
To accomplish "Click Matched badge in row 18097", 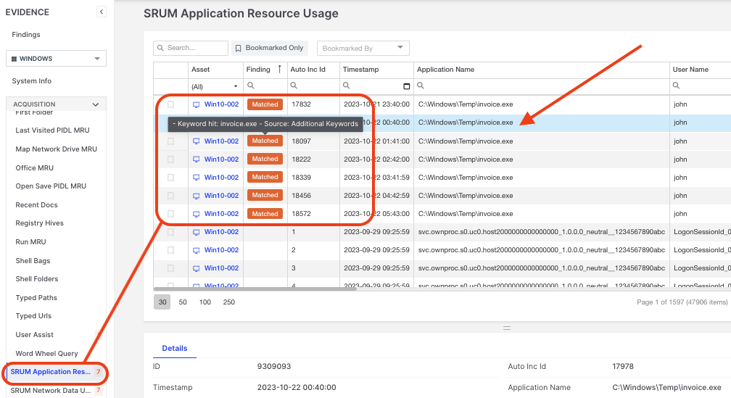I will [265, 141].
